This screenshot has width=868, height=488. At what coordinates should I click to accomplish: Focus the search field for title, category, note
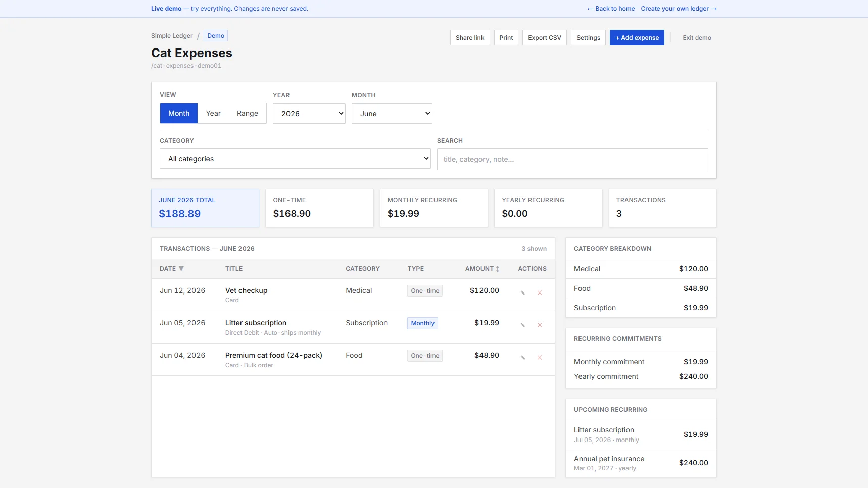point(572,159)
